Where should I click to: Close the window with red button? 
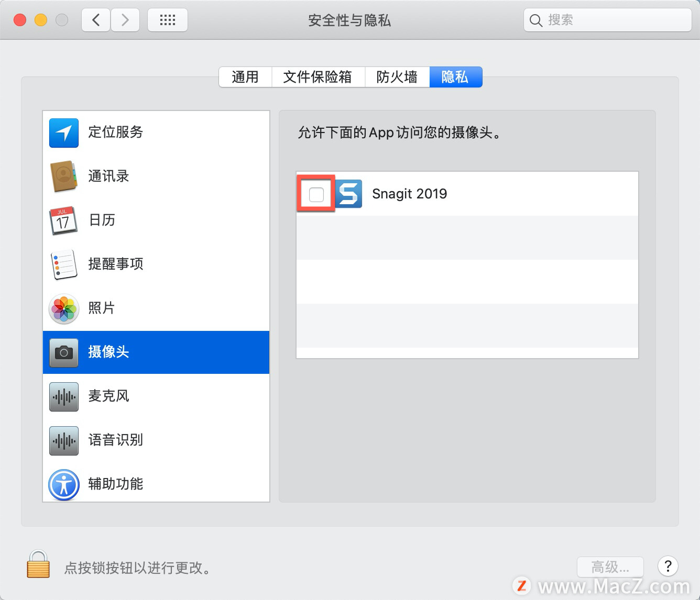click(20, 20)
